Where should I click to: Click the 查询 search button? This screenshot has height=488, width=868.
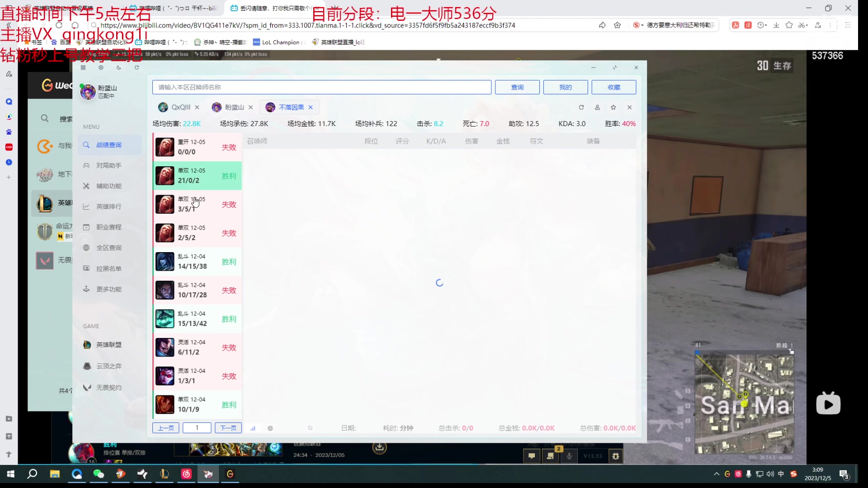tap(517, 87)
